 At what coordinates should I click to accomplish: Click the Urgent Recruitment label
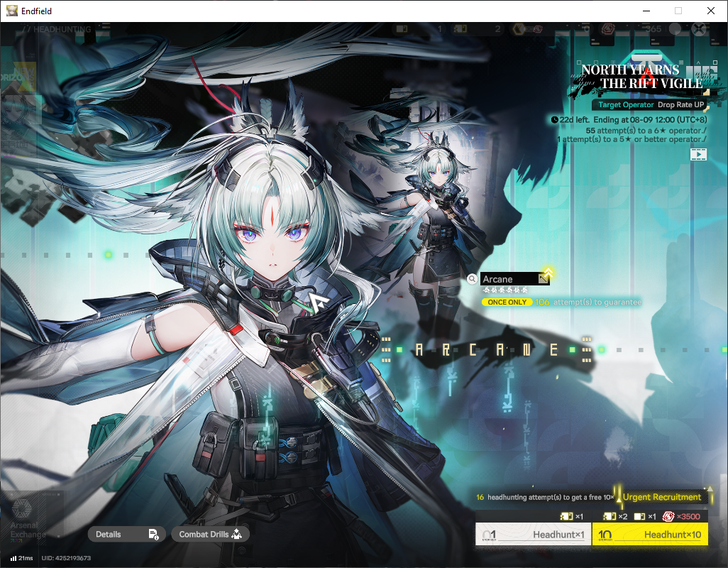click(661, 497)
